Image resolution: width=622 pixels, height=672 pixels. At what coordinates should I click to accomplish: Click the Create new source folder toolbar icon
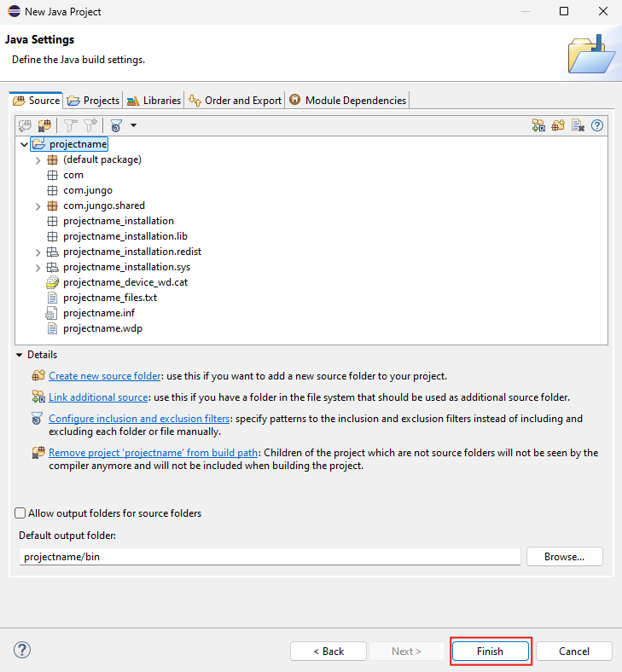pos(558,125)
